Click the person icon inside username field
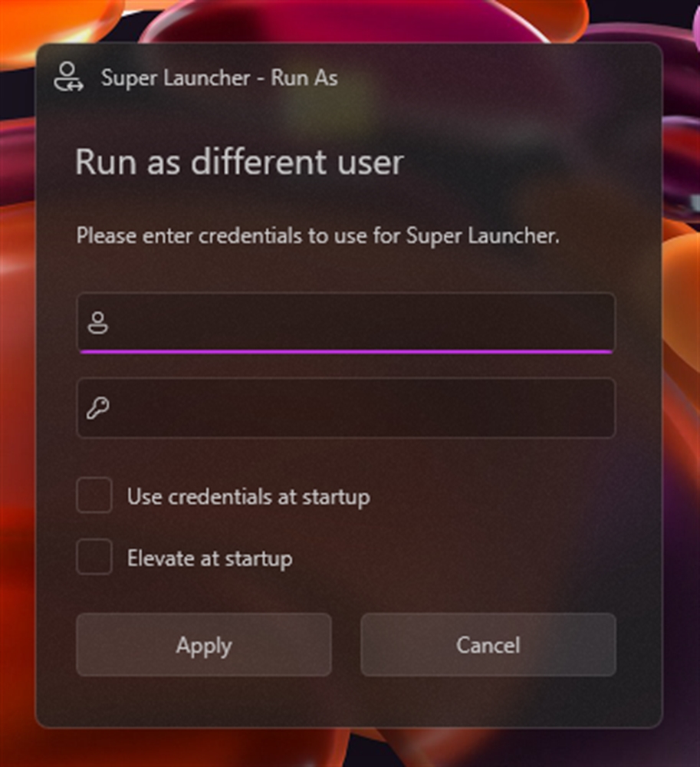700x767 pixels. [98, 323]
